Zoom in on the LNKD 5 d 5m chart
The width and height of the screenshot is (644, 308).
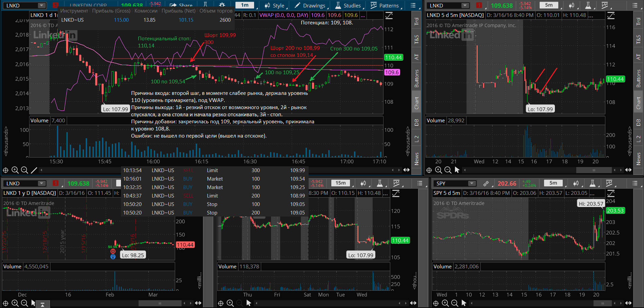438,170
